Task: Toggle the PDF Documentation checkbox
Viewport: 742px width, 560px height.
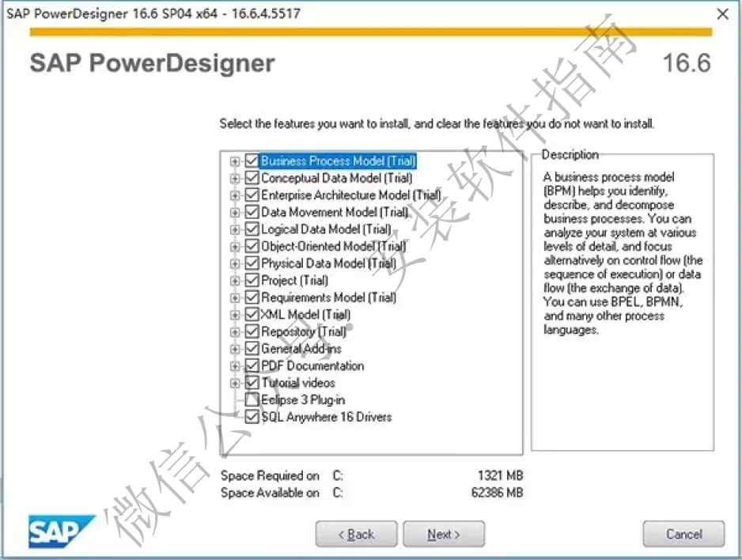Action: coord(252,365)
